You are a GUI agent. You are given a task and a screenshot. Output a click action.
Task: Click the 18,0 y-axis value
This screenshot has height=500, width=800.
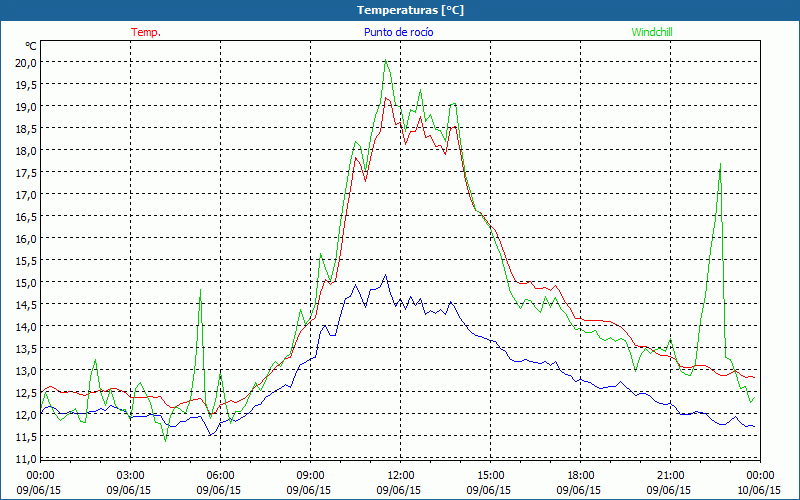pyautogui.click(x=26, y=151)
